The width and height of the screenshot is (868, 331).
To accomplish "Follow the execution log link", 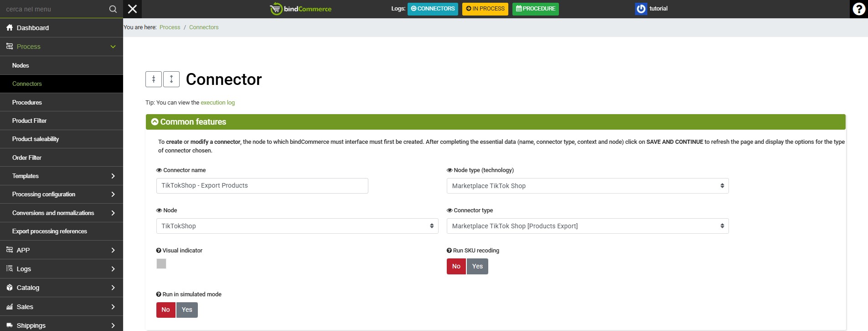I will [218, 103].
